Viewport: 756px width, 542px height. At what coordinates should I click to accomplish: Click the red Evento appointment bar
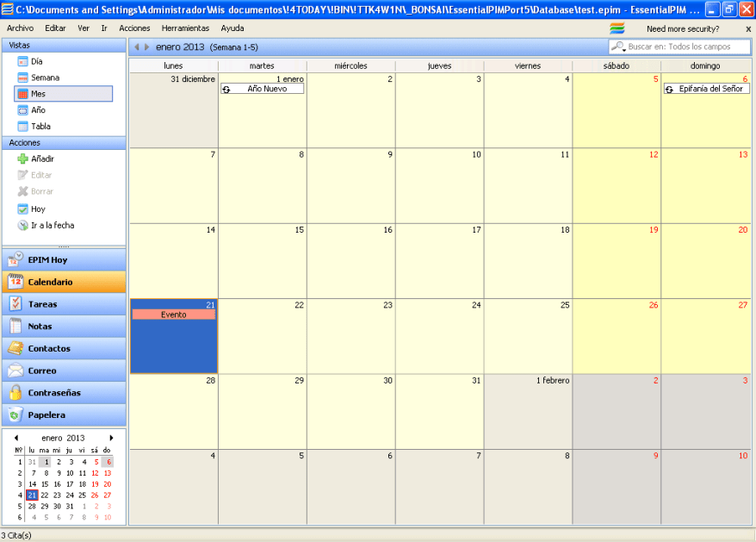click(173, 315)
